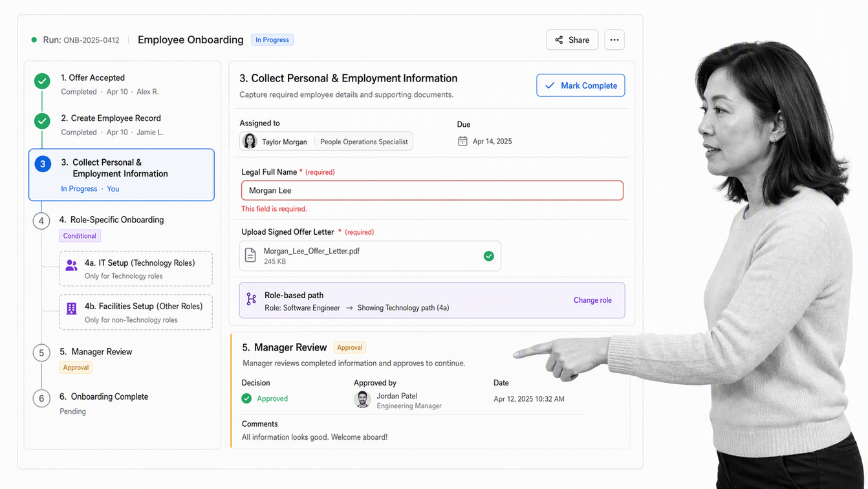
Task: Click the Jordan Patel approver name
Action: (397, 396)
